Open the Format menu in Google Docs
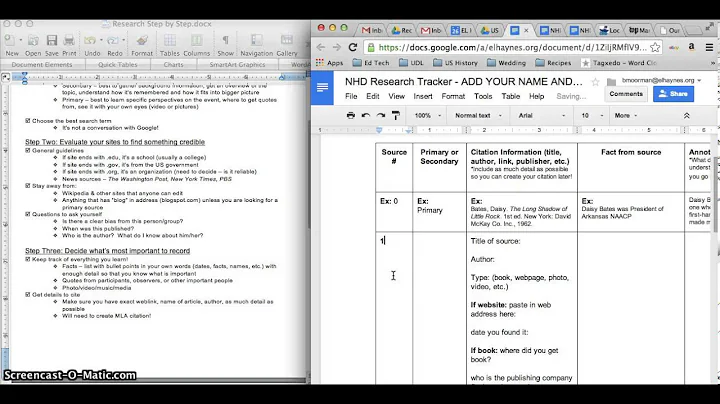The height and width of the screenshot is (404, 720). (x=453, y=96)
